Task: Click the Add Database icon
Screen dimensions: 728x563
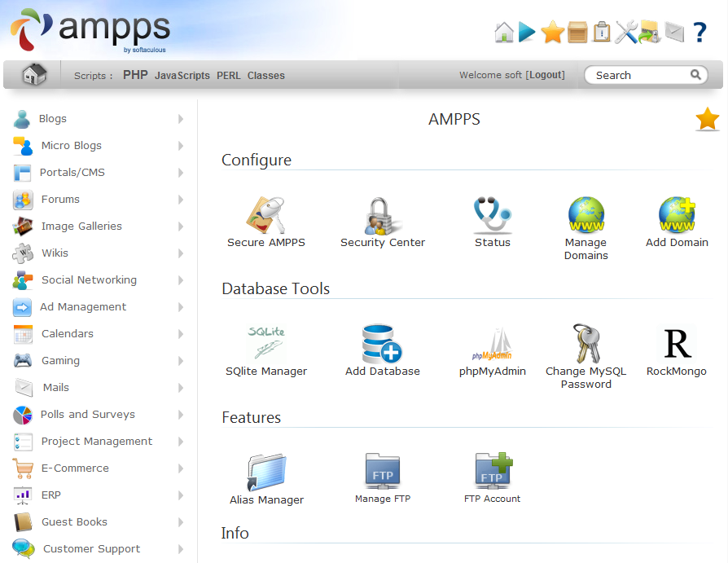Action: coord(382,344)
